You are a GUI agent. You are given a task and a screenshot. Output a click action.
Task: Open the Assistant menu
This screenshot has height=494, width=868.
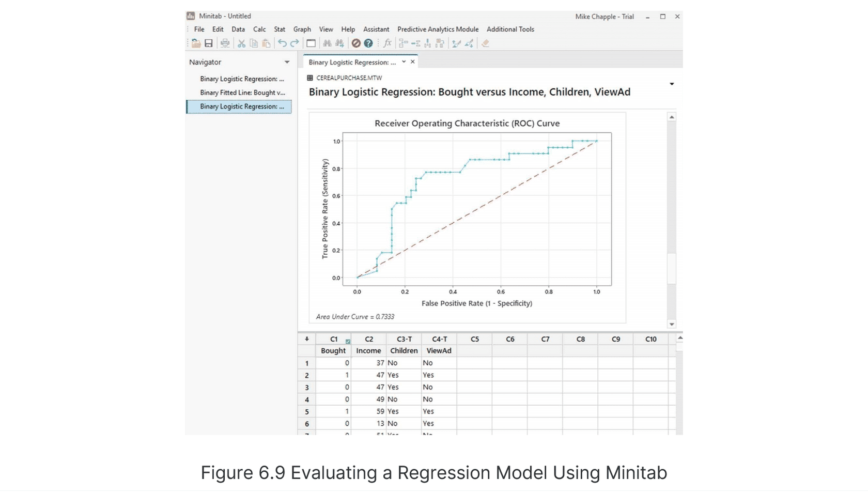point(376,29)
